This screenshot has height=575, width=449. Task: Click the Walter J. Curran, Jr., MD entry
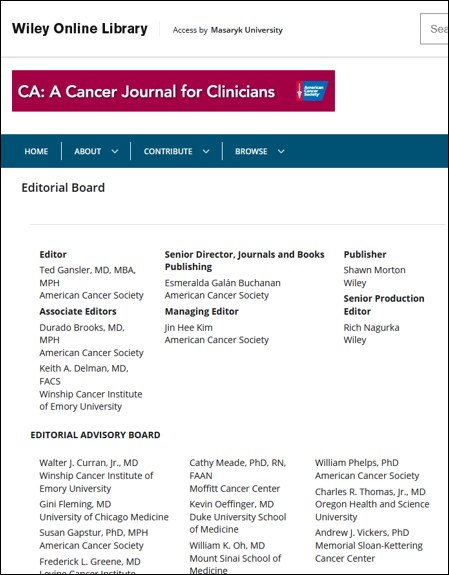(89, 463)
